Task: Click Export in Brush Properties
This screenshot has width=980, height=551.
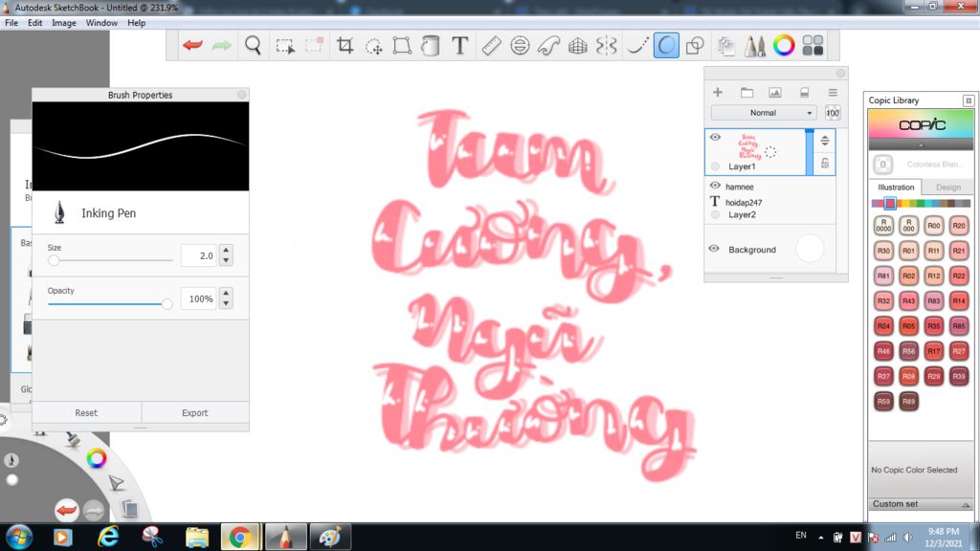Action: coord(195,413)
